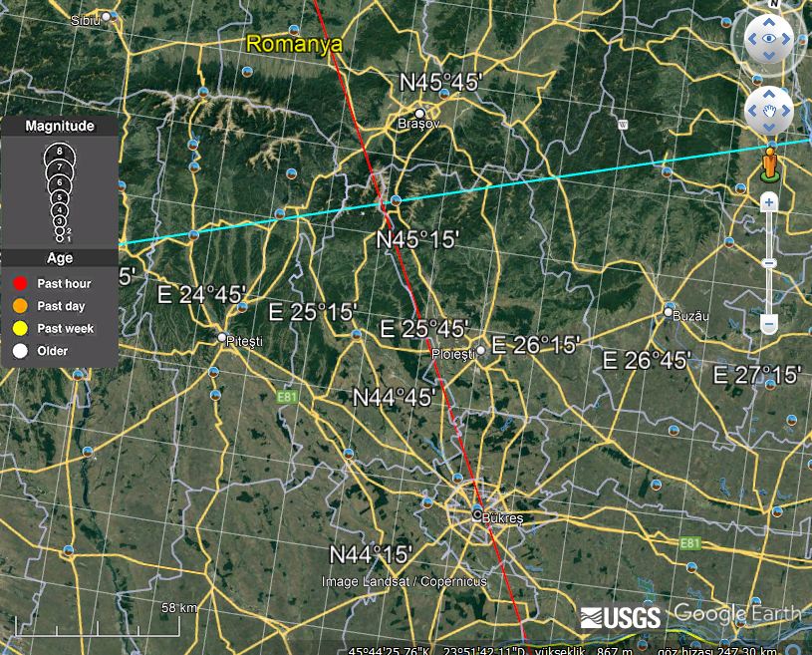812x655 pixels.
Task: Click the USGS logo
Action: point(621,618)
